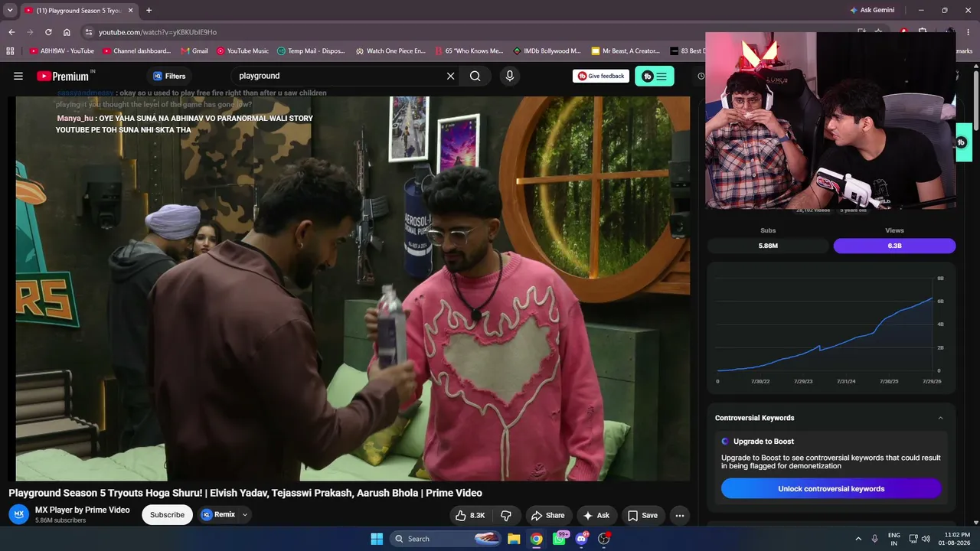Select the Views stat tab 6.3B
980x551 pixels.
coord(894,246)
